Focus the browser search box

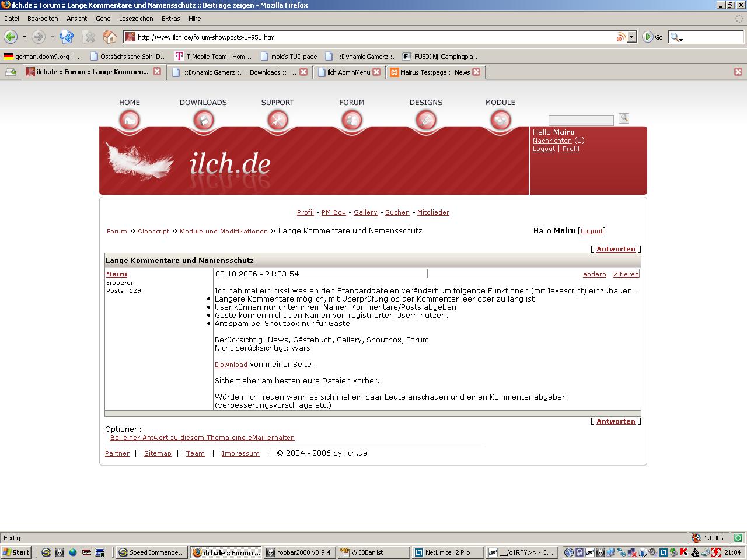(x=712, y=37)
